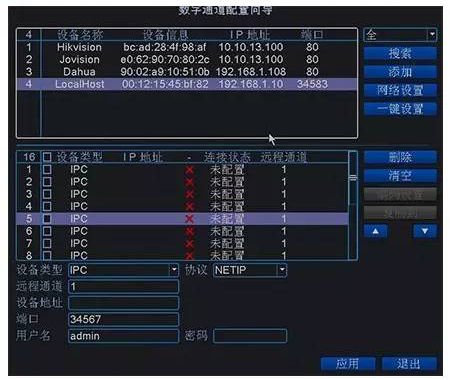This screenshot has height=380, width=450.
Task: Click the 应用 apply button
Action: click(348, 363)
